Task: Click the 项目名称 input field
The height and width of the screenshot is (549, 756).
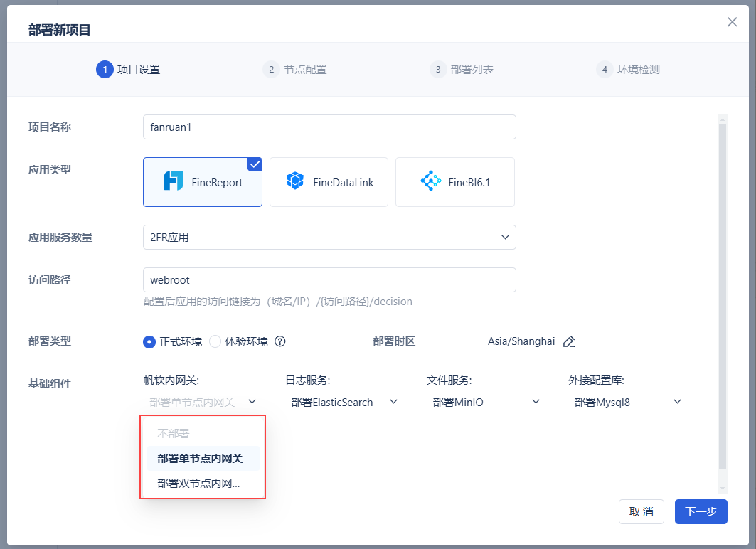Action: point(329,127)
